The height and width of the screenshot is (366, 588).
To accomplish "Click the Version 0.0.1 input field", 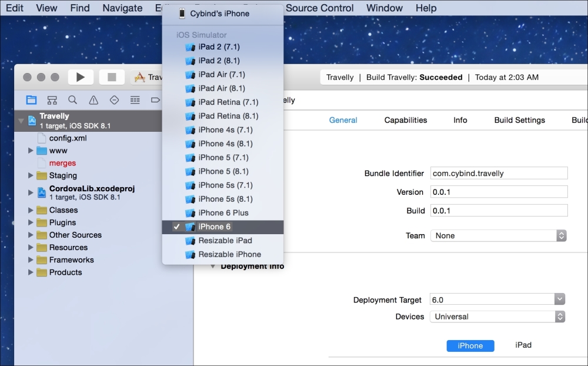I will (x=499, y=191).
